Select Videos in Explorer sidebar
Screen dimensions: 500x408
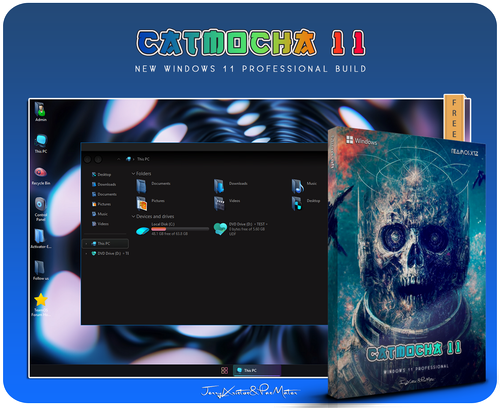point(100,224)
